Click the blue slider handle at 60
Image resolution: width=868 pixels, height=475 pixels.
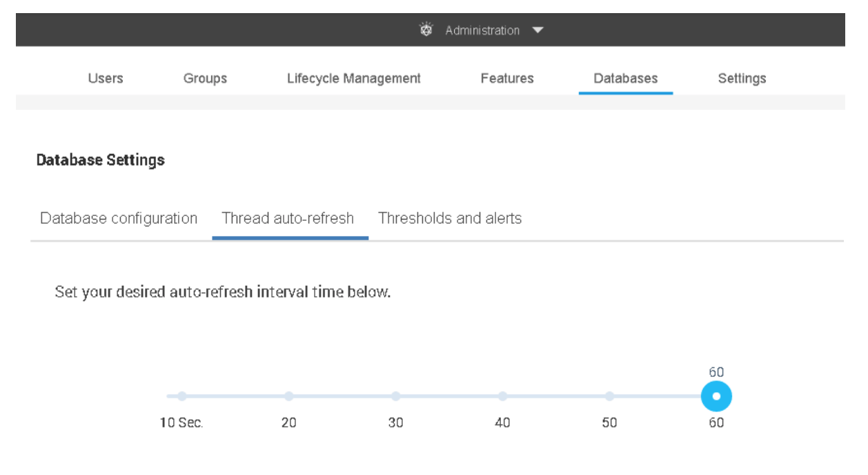pos(716,396)
